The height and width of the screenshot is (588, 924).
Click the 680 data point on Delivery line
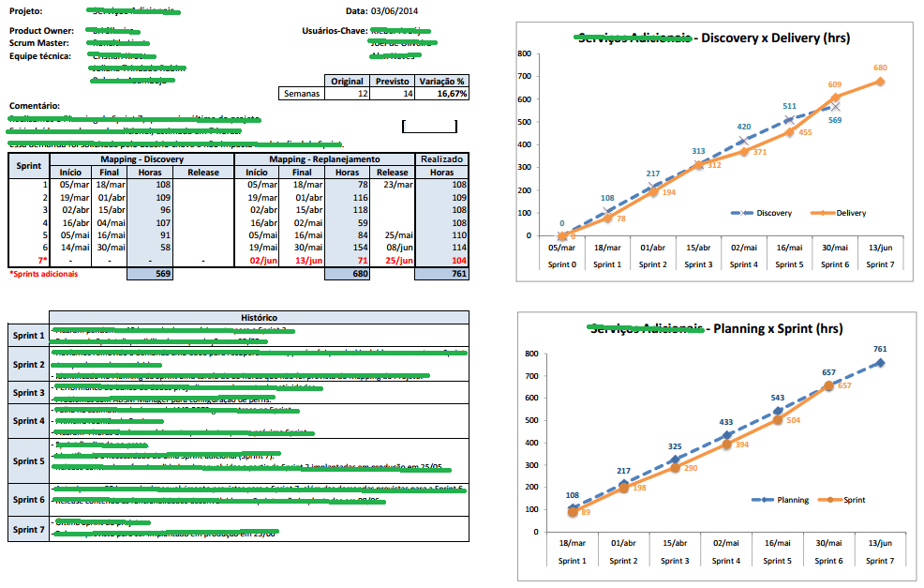(x=880, y=82)
